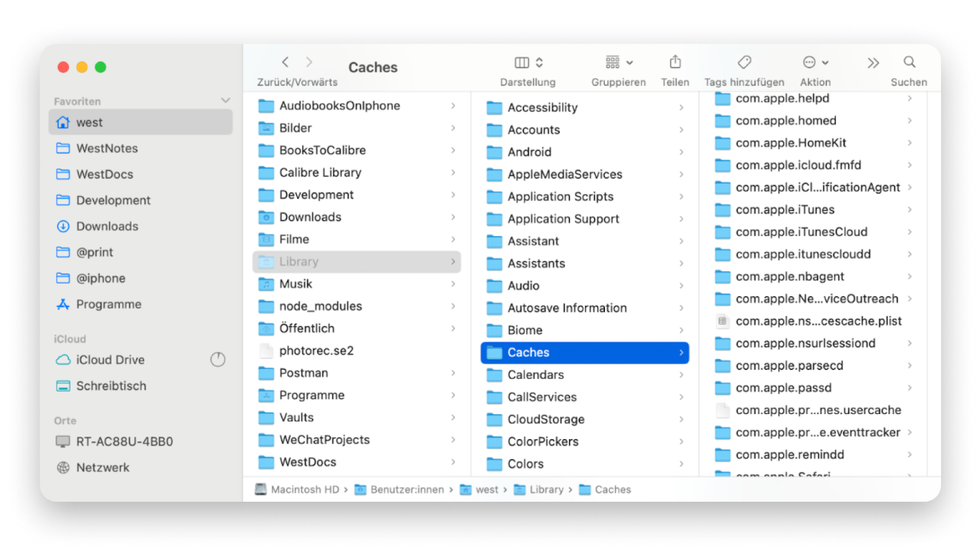
Task: Select the Vaults folder
Action: 357,418
